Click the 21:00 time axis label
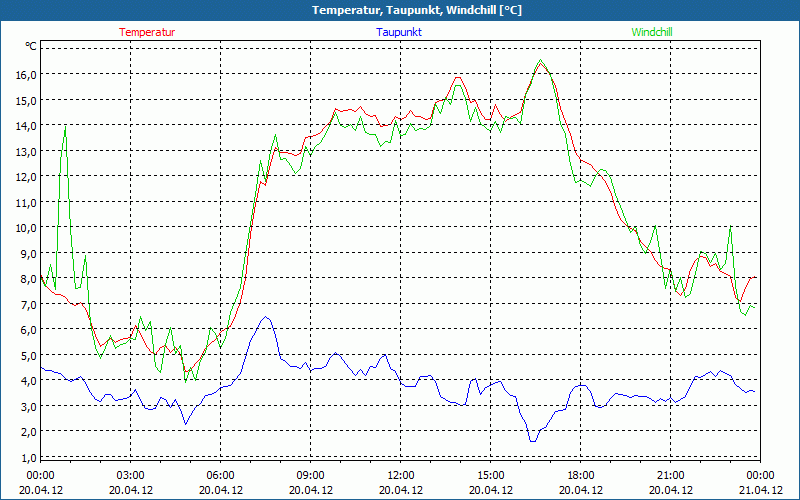This screenshot has height=500, width=800. point(670,476)
